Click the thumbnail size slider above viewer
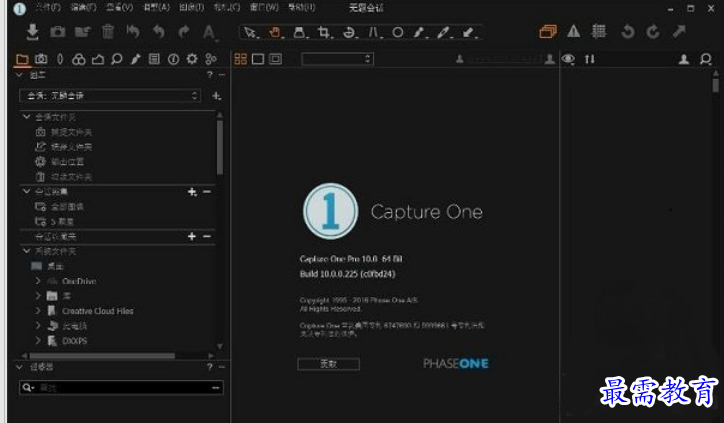The image size is (724, 423). (x=504, y=59)
